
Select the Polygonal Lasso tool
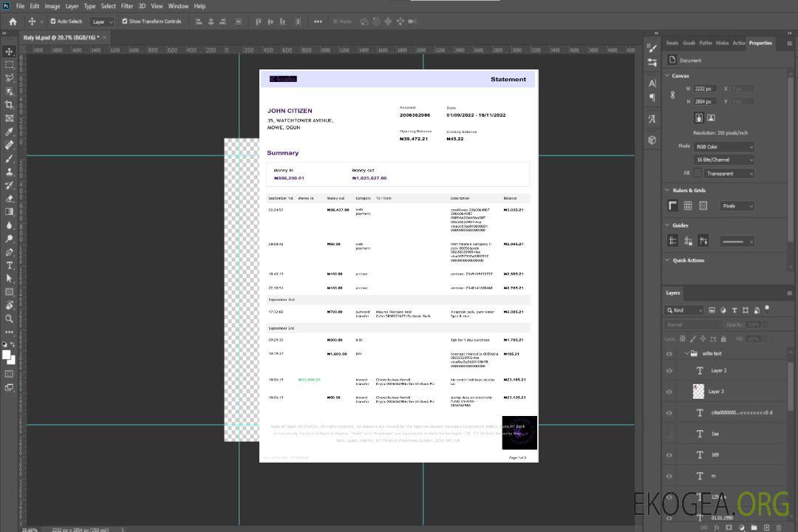[x=9, y=78]
